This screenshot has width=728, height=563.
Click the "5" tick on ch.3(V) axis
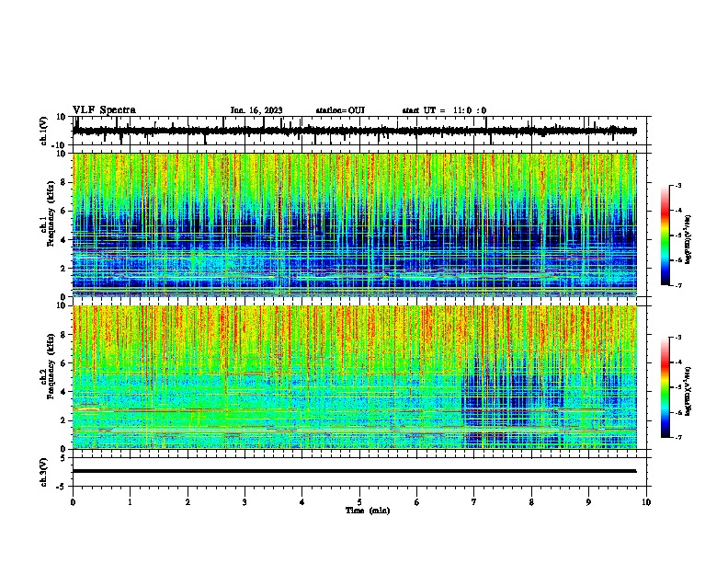pos(64,458)
